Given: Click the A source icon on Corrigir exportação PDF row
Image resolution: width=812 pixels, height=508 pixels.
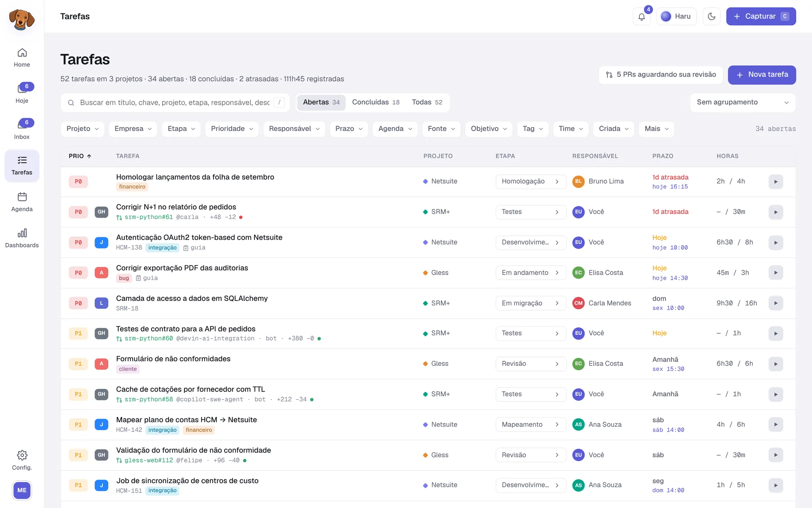Looking at the screenshot, I should click(x=101, y=273).
